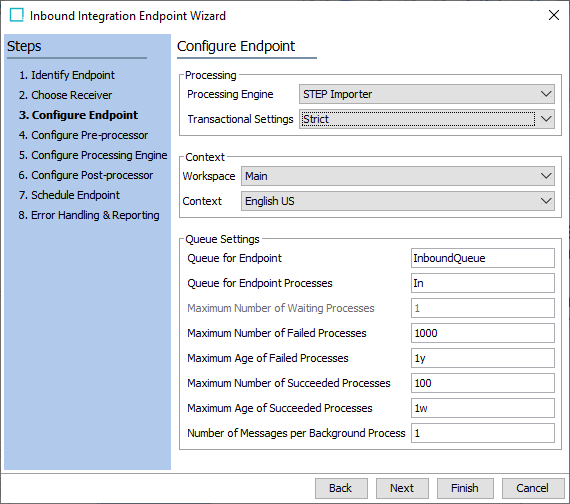570x504 pixels.
Task: Select the Number of Messages per Background Process field
Action: (x=483, y=433)
